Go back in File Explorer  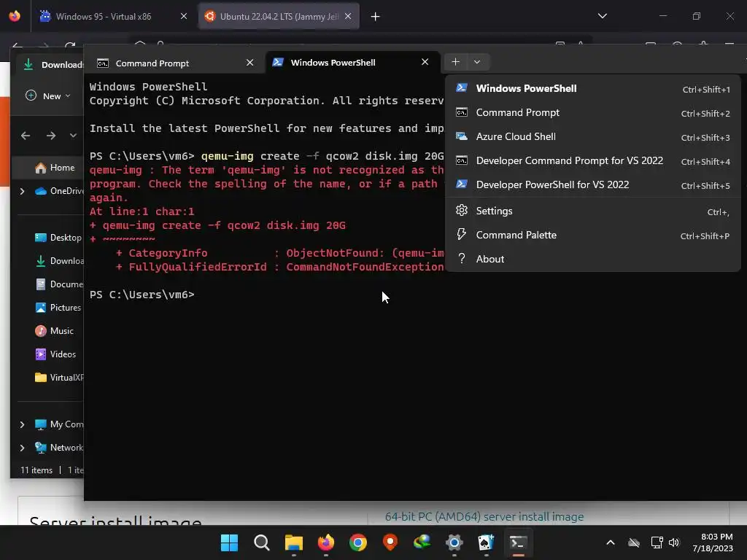26,136
